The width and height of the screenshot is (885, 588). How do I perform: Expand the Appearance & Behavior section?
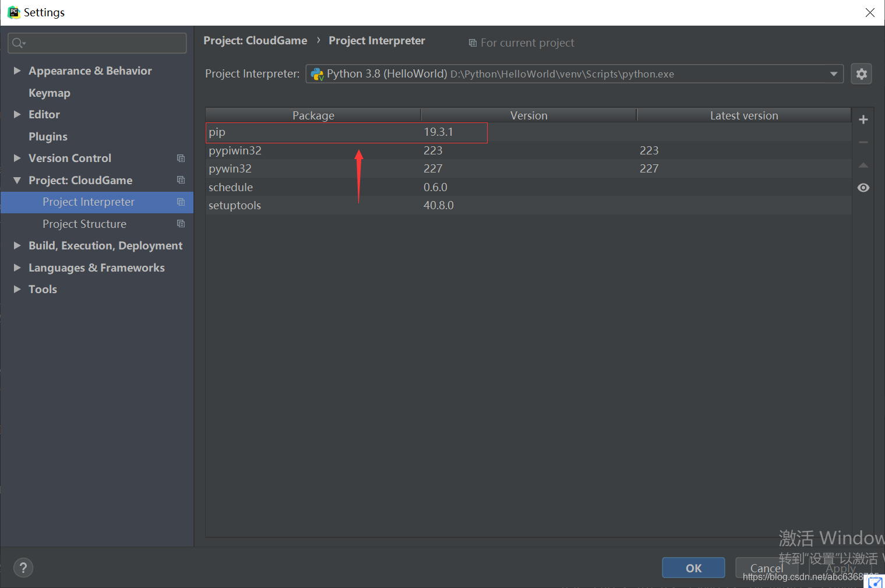17,71
